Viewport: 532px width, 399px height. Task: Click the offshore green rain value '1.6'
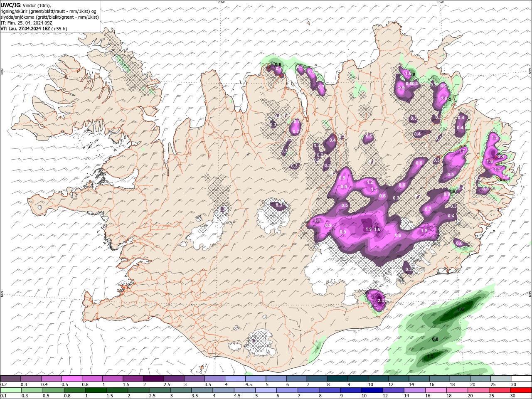pos(461,309)
